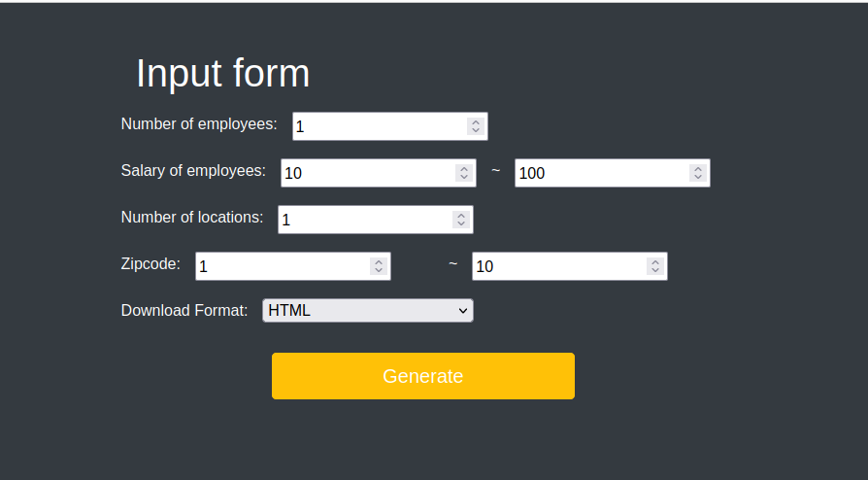Increase maximum salary using up arrow
The width and height of the screenshot is (868, 480).
[698, 168]
